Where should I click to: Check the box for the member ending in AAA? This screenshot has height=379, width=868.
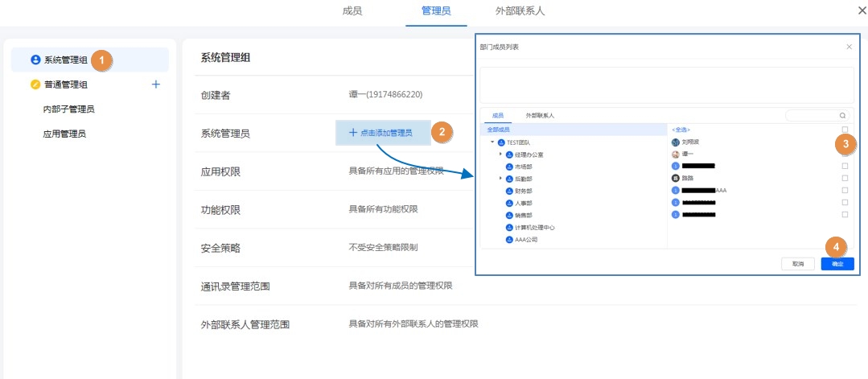(845, 191)
